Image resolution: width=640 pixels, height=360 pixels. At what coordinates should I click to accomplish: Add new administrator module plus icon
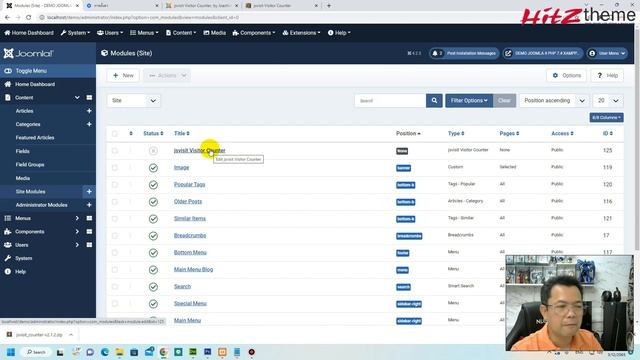[89, 205]
